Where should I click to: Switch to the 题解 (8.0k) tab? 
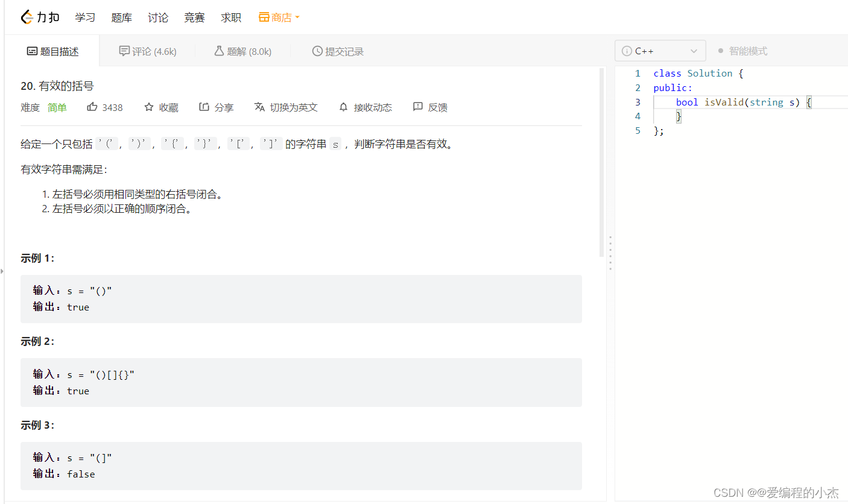(242, 51)
